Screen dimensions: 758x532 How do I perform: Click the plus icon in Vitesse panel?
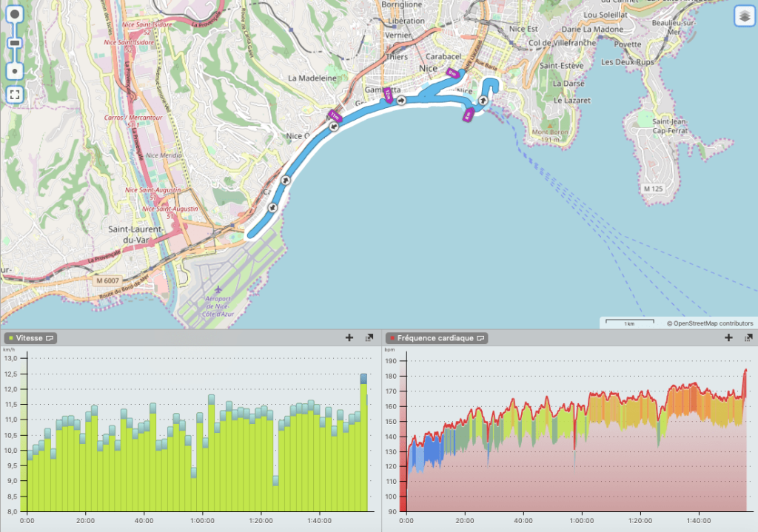click(349, 337)
